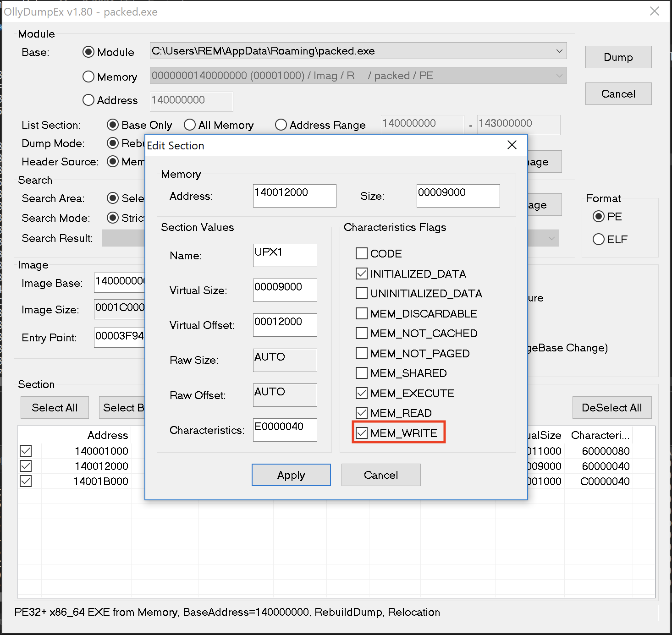The width and height of the screenshot is (672, 635).
Task: Cancel the Edit Section dialog
Action: [x=381, y=475]
